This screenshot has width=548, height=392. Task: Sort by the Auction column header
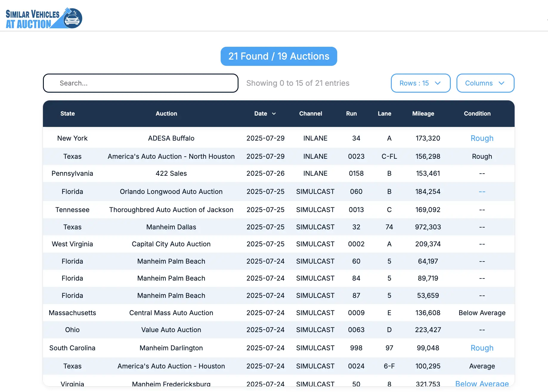[166, 113]
